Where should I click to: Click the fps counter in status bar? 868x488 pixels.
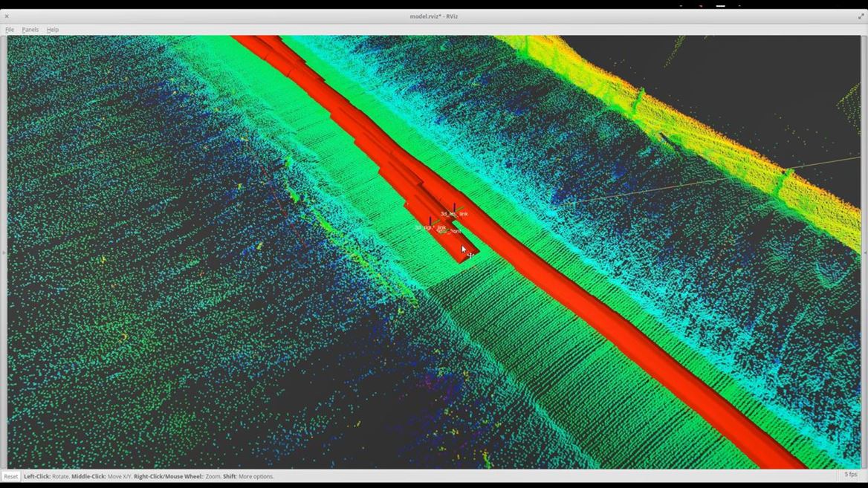coord(850,475)
